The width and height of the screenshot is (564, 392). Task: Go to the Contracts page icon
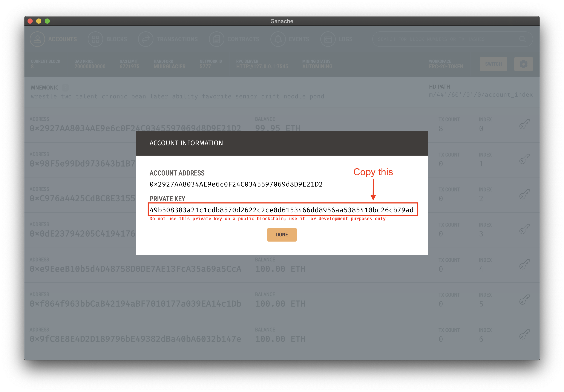point(216,39)
